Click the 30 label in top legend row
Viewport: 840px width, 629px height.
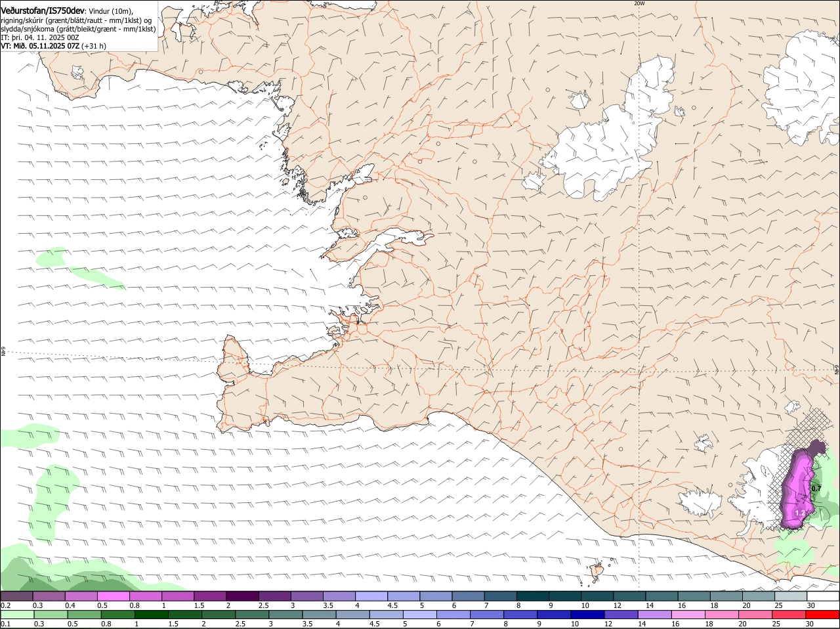pos(810,605)
